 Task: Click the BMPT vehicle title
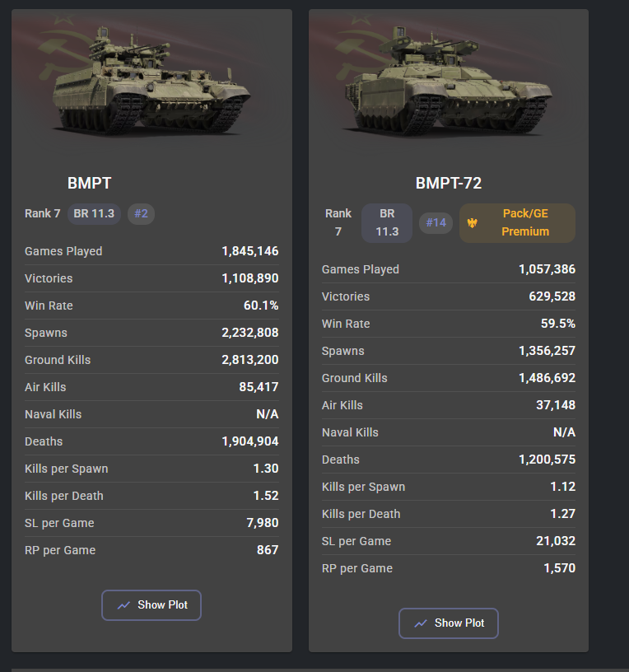coord(89,183)
